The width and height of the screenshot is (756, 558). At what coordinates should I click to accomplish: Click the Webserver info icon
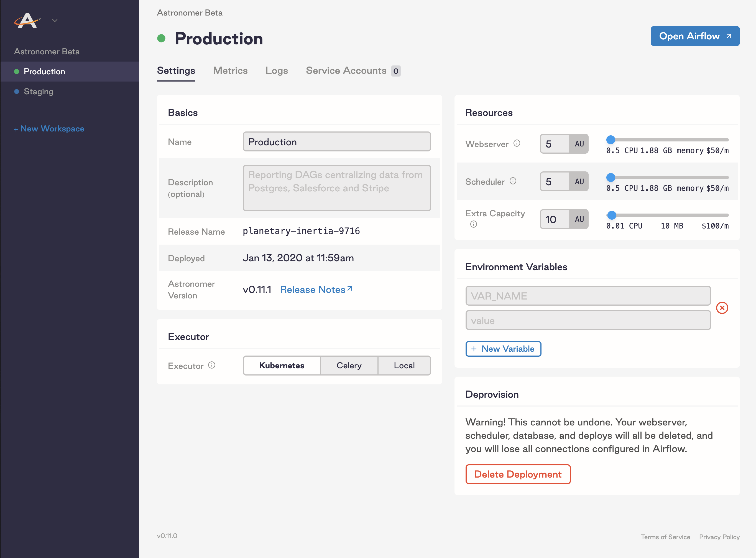click(x=517, y=143)
